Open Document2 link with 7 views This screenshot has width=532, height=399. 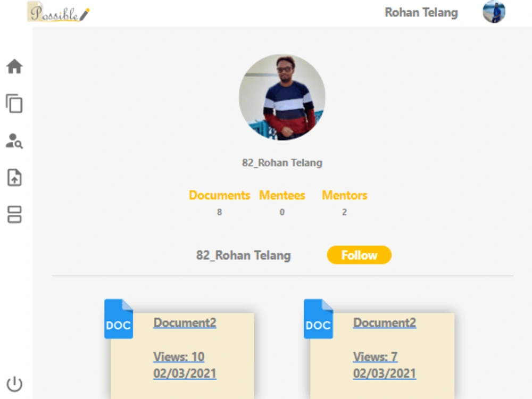385,322
